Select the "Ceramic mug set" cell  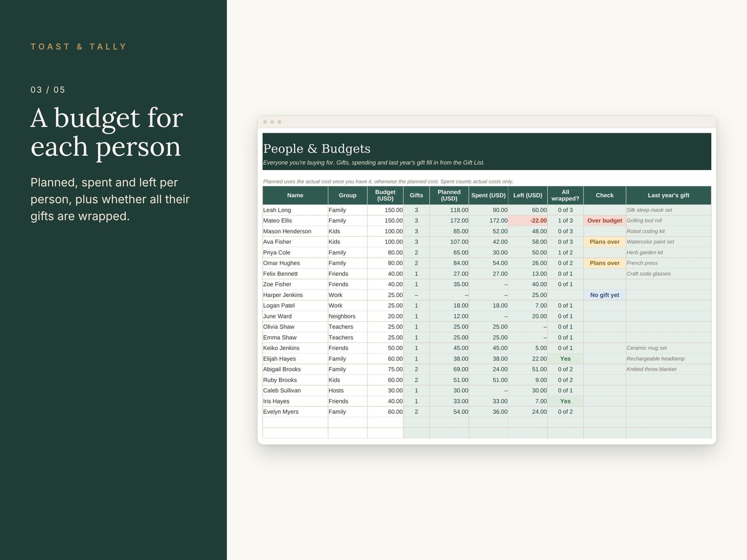669,348
